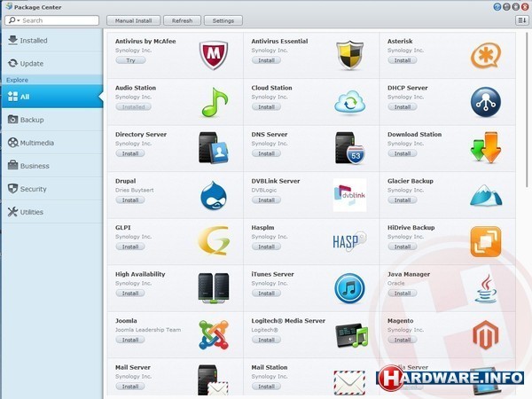This screenshot has width=532, height=399.
Task: Open the Directory Server icon
Action: coord(214,148)
